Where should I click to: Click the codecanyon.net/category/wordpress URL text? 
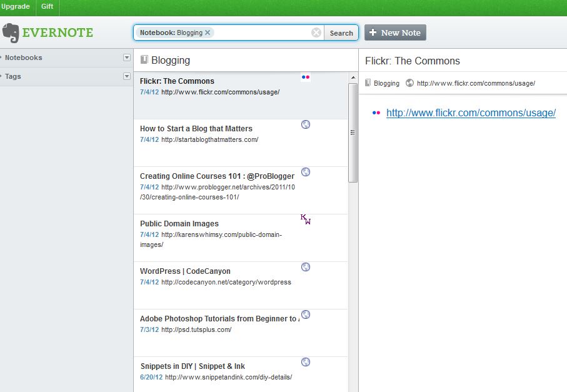point(226,282)
